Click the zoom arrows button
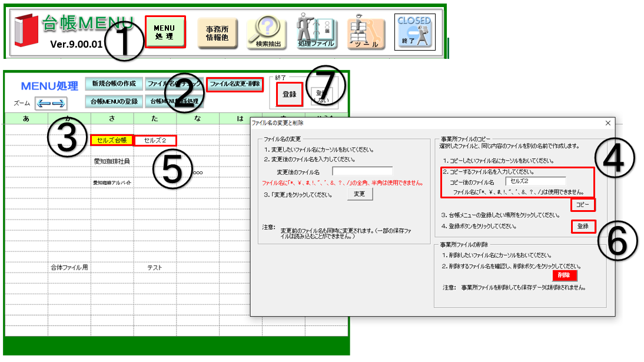The width and height of the screenshot is (644, 362). [x=51, y=103]
